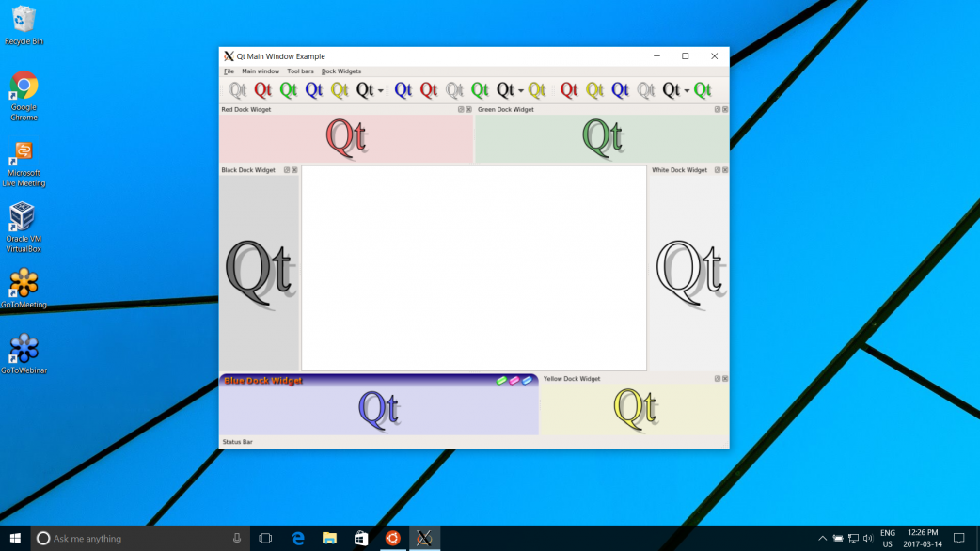Viewport: 980px width, 551px height.
Task: Open the Tool bars menu
Action: click(300, 71)
